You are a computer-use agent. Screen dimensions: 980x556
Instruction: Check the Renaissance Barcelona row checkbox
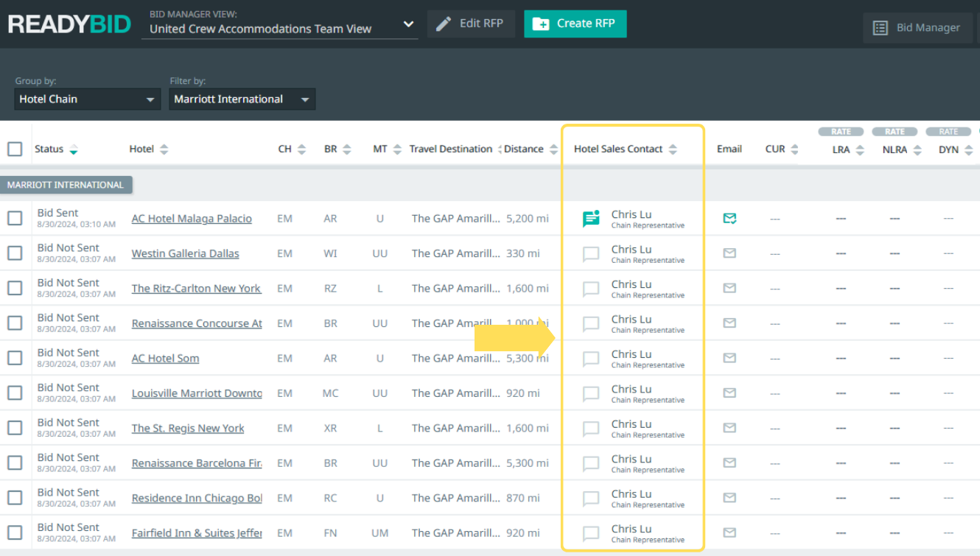(15, 462)
